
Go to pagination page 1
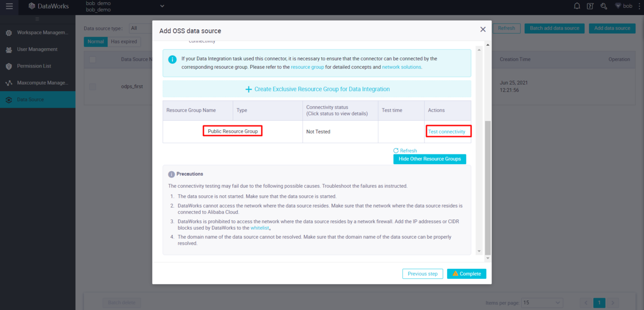tap(598, 302)
